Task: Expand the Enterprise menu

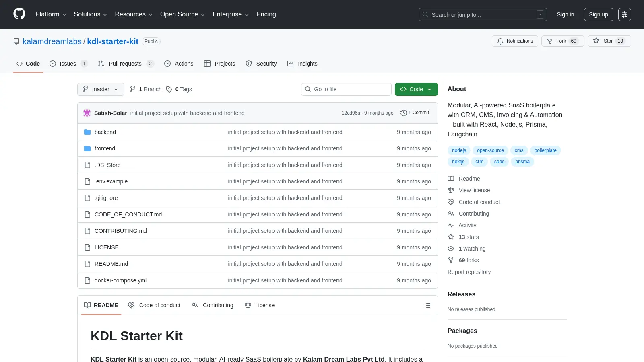Action: coord(231,14)
